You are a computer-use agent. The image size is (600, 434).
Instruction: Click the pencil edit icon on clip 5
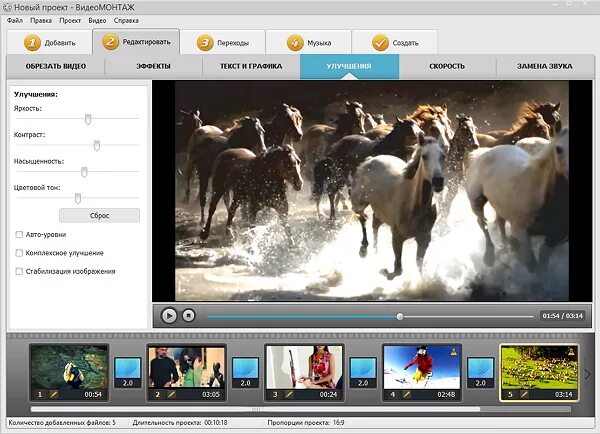pyautogui.click(x=524, y=394)
